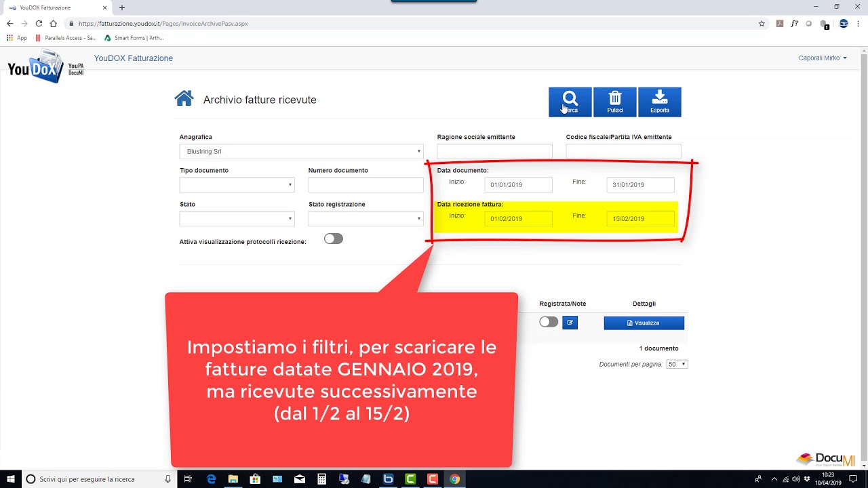
Task: Bookmark this page with star icon
Action: (x=762, y=23)
